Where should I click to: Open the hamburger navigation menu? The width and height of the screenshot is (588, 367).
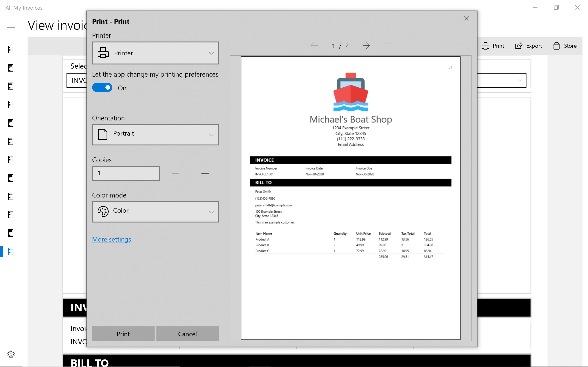click(x=11, y=26)
